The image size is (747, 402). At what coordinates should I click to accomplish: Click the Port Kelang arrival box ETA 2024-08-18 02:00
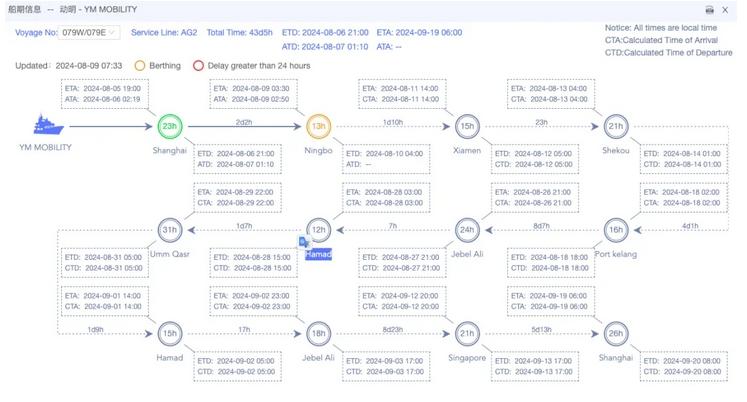[x=684, y=198]
